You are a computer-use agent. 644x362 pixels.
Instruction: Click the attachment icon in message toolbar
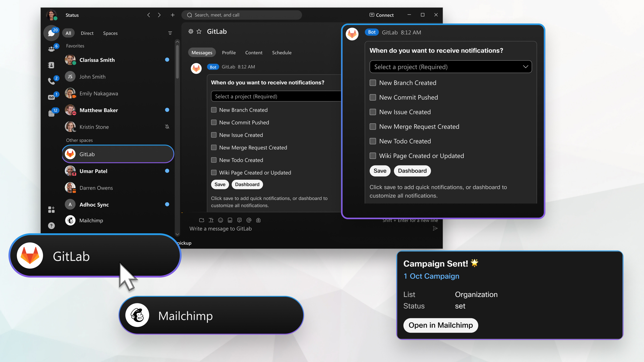(x=201, y=220)
